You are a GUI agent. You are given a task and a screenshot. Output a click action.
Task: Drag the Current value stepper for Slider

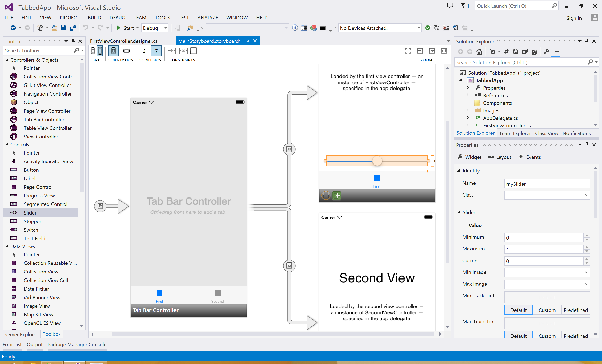[587, 260]
